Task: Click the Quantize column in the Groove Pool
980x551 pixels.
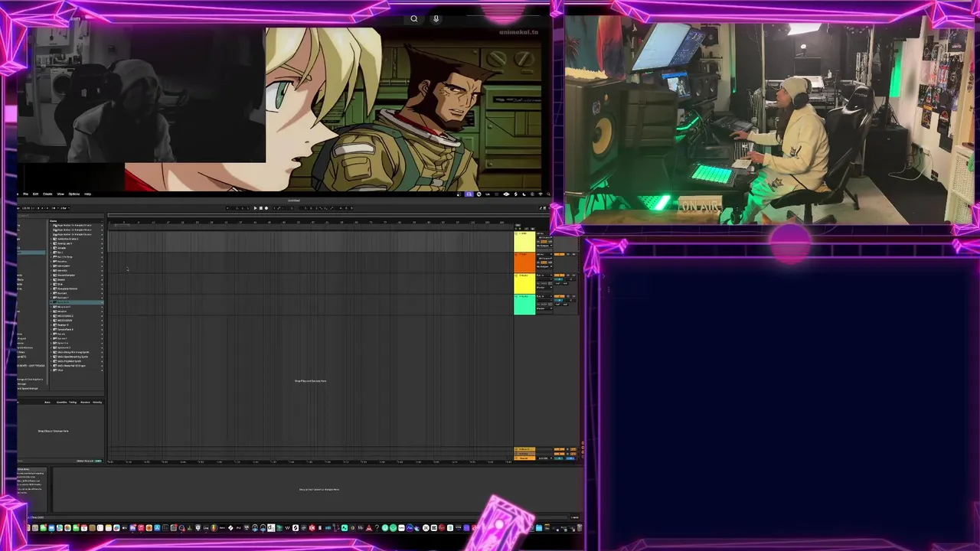Action: [62, 403]
